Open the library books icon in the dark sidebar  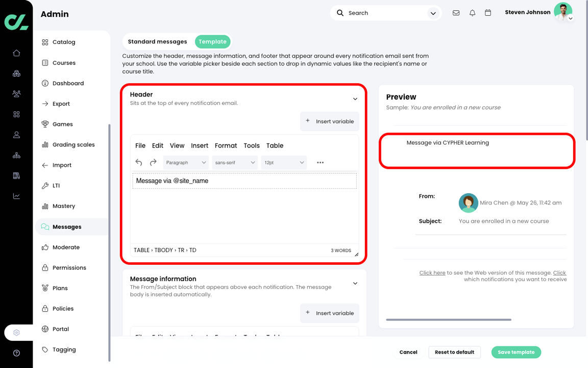click(x=16, y=175)
